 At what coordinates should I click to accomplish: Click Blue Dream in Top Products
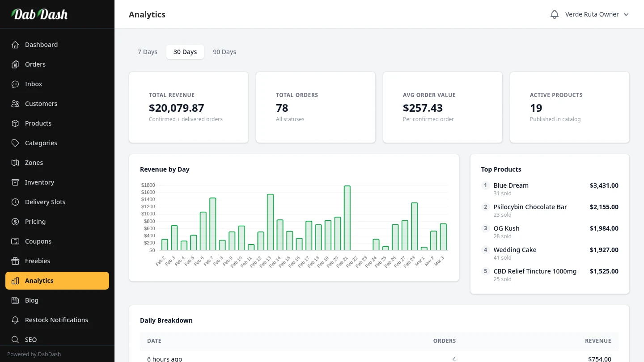[511, 185]
